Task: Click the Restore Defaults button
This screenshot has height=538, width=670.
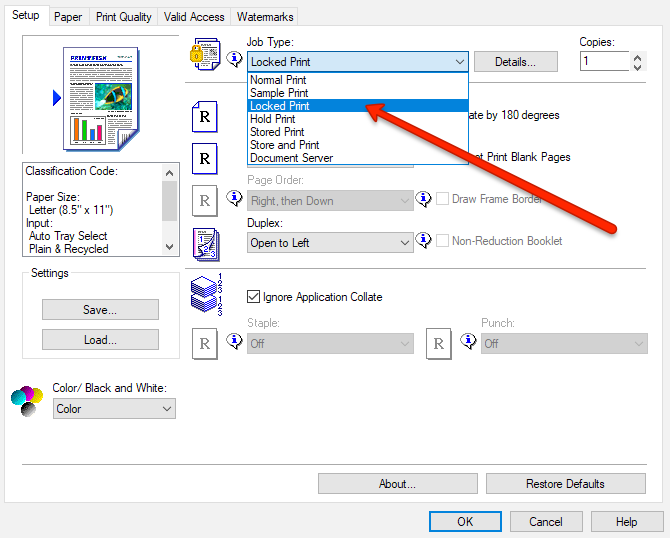Action: (x=565, y=484)
